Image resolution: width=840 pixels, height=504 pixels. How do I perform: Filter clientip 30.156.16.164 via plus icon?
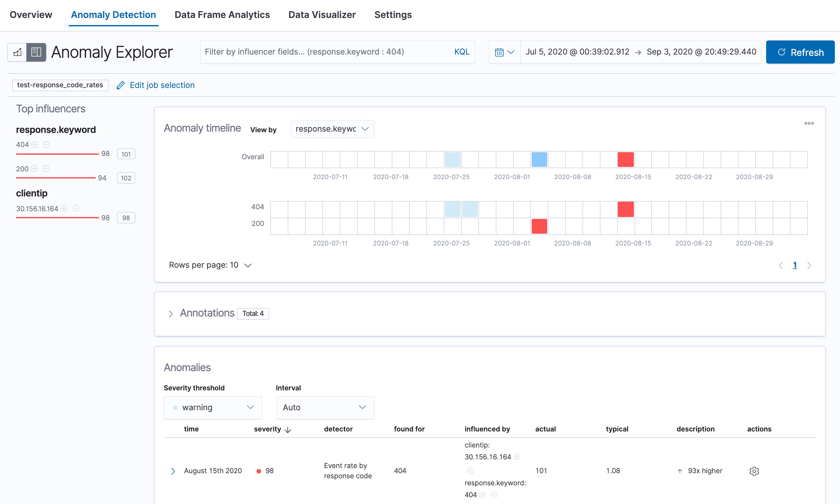64,209
